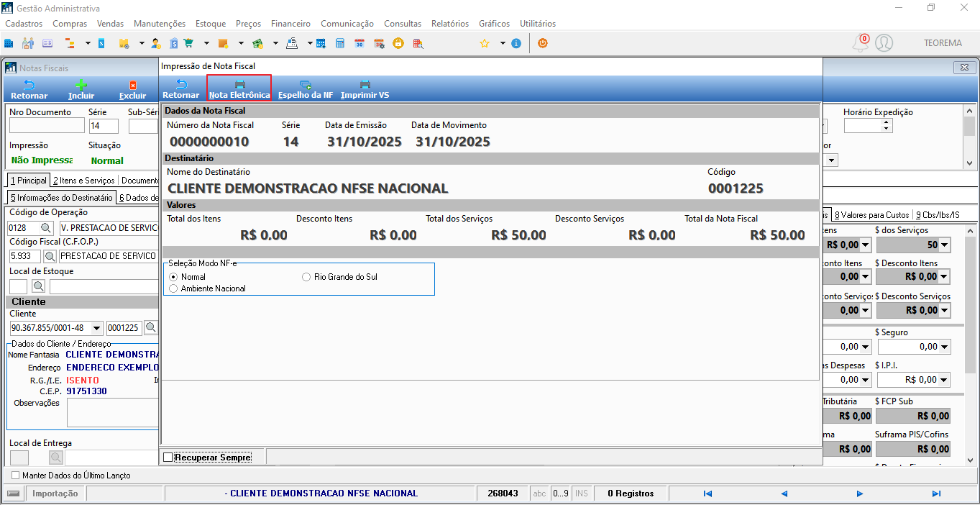Click the orange power button icon
980x505 pixels.
pyautogui.click(x=542, y=43)
